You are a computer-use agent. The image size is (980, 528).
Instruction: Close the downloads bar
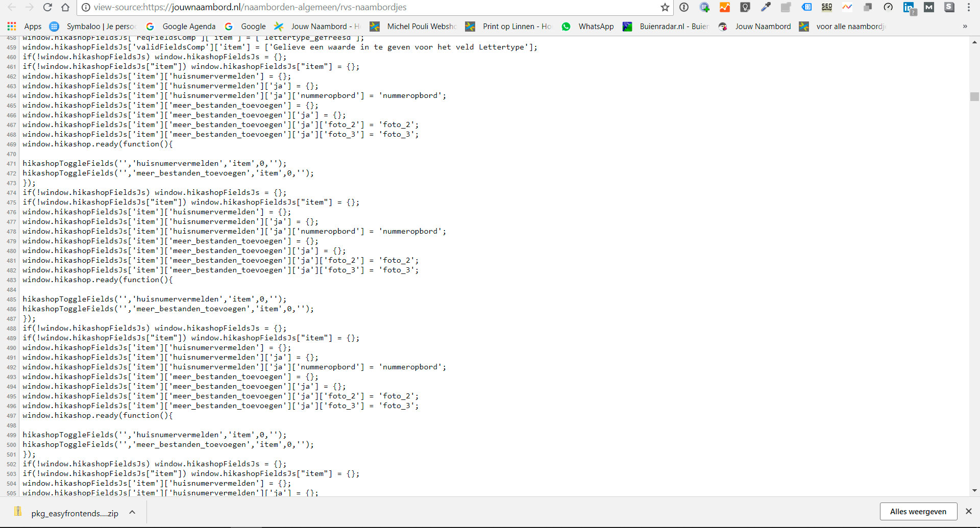968,511
